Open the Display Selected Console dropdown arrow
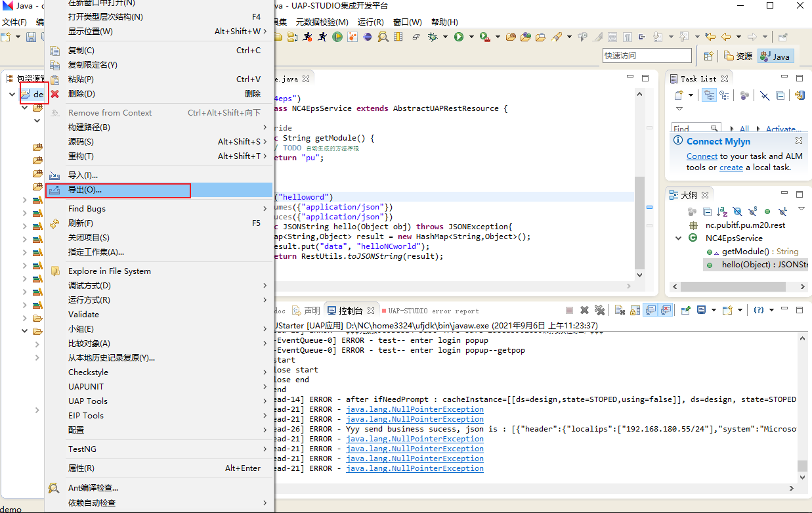This screenshot has height=513, width=812. (713, 310)
